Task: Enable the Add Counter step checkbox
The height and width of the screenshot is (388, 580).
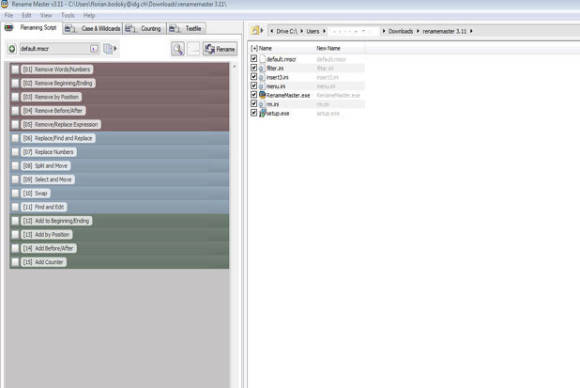Action: tap(15, 262)
